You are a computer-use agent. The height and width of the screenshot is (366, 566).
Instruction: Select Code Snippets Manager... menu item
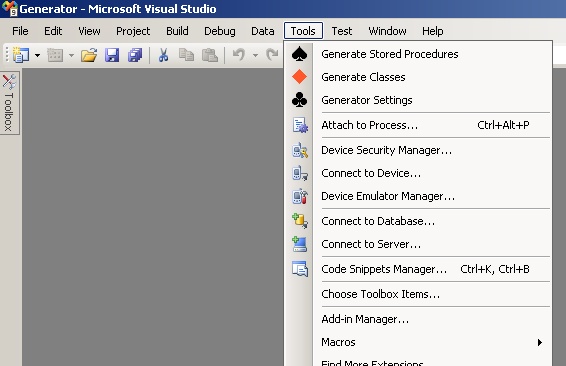click(418, 269)
